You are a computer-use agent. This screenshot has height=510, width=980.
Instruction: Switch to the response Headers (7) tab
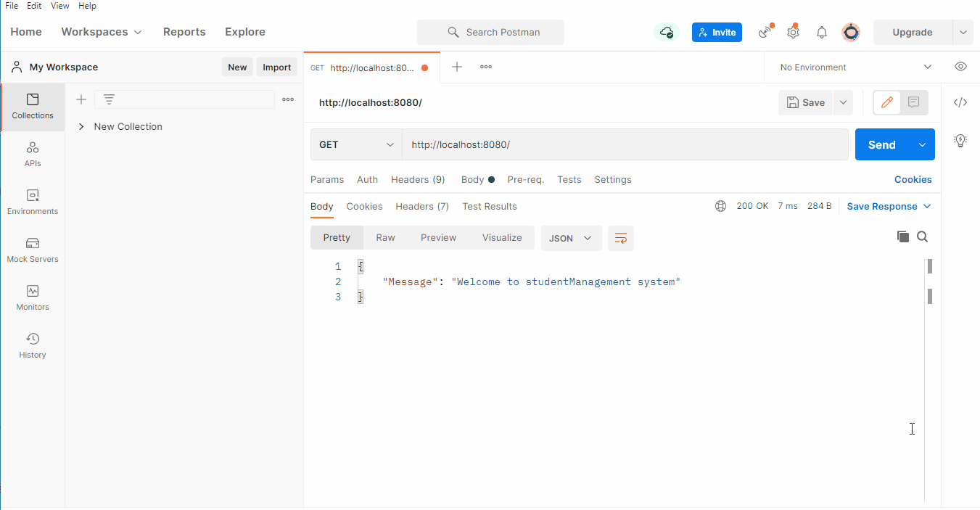click(422, 206)
